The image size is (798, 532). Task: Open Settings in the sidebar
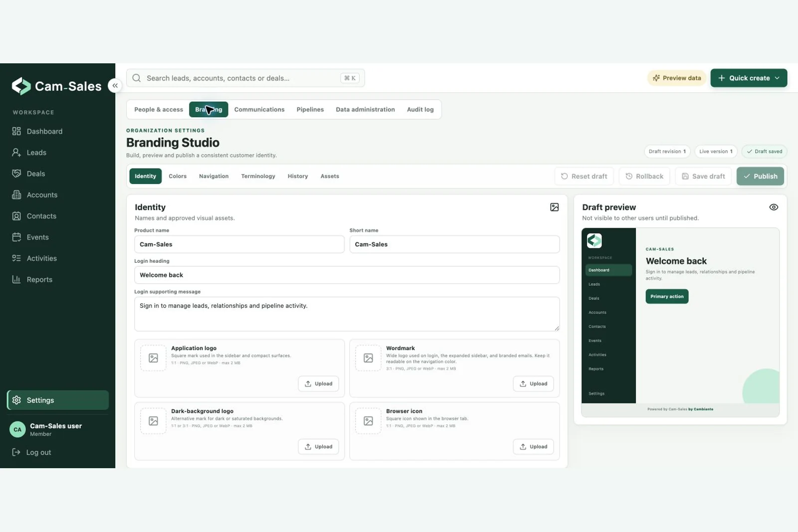coord(58,400)
